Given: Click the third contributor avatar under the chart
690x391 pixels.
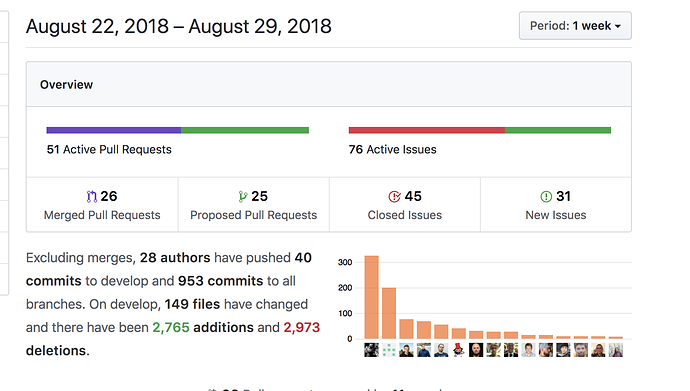Looking at the screenshot, I should (x=406, y=350).
